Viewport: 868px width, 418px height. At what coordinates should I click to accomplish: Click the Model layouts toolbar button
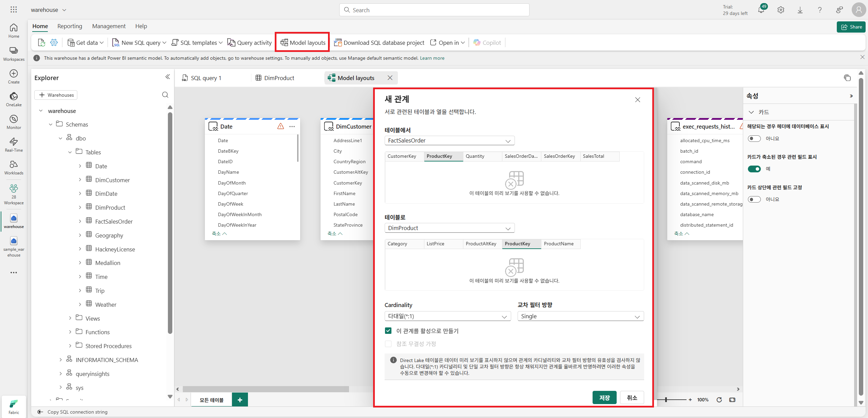coord(303,43)
